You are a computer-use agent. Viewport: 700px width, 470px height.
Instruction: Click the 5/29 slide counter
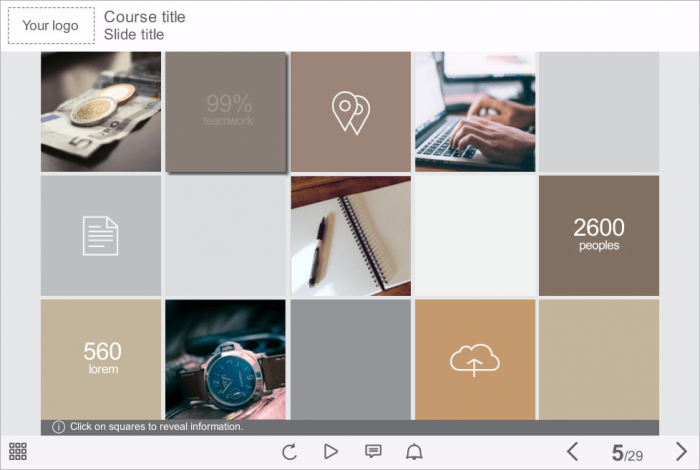pos(627,453)
